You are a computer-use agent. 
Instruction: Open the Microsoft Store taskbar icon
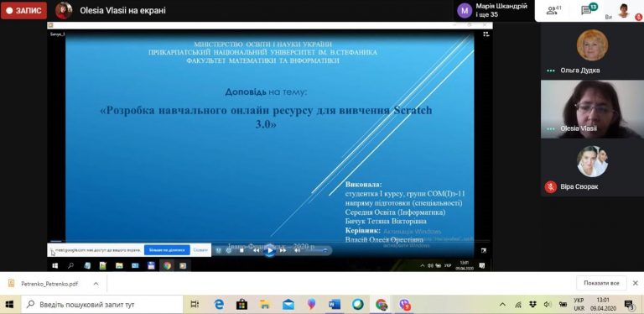pos(241,305)
